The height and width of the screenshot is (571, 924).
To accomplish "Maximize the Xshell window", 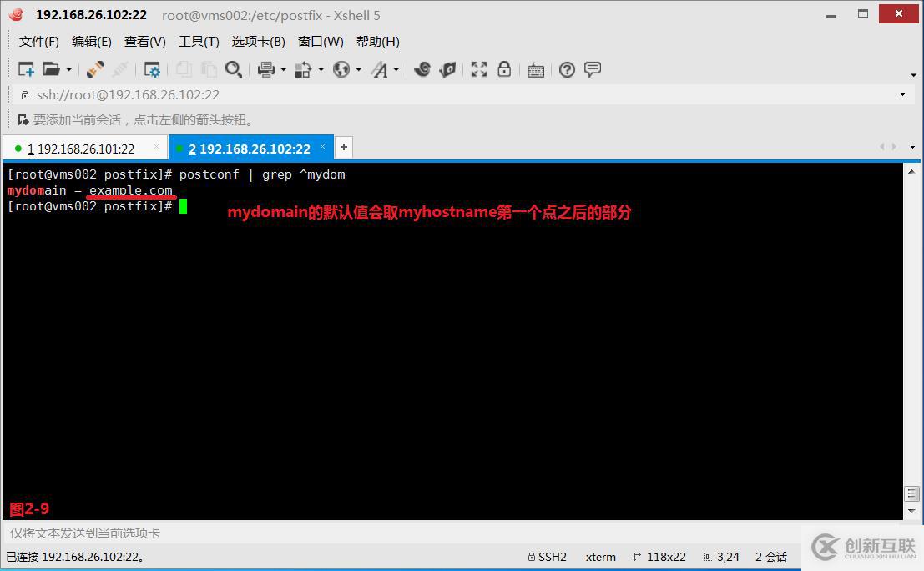I will [863, 13].
